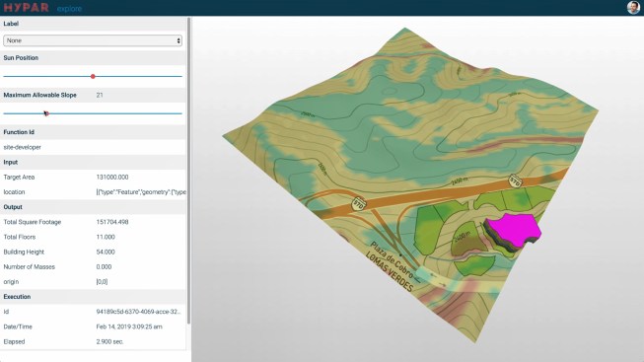Click the Target Area value 131000.000
Screen dimensions: 644x362
click(x=112, y=178)
